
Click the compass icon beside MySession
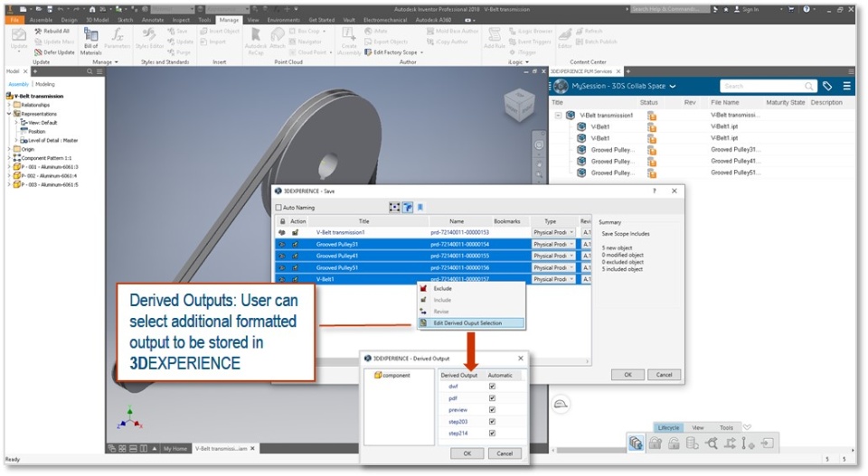click(x=561, y=86)
